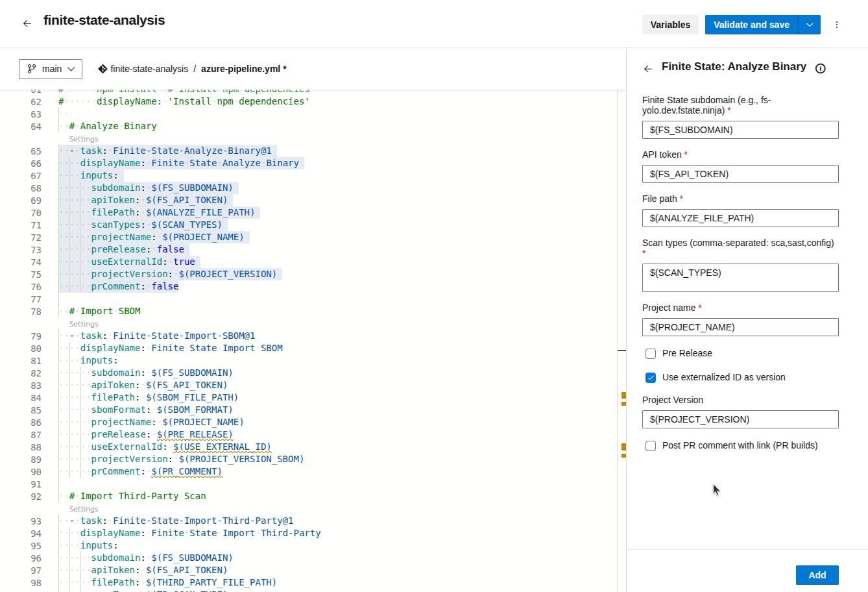Open the Variables panel
This screenshot has height=592, width=868.
(670, 25)
